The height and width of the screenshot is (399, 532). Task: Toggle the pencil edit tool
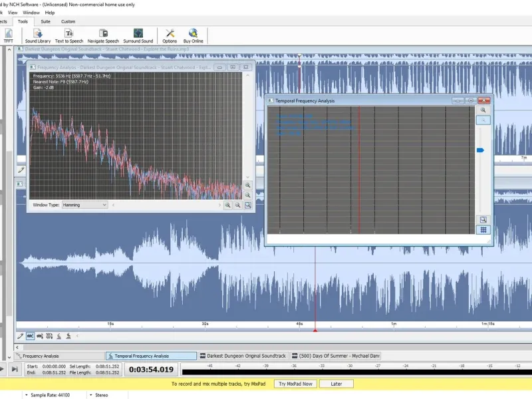[21, 336]
